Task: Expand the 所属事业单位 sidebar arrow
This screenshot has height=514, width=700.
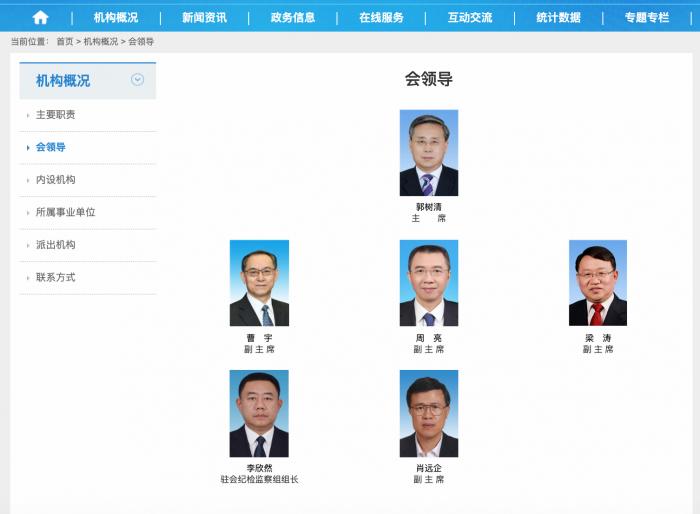Action: click(x=28, y=213)
